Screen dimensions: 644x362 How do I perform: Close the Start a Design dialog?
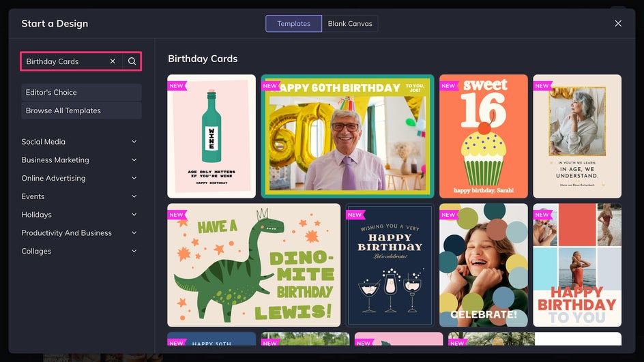(x=617, y=23)
